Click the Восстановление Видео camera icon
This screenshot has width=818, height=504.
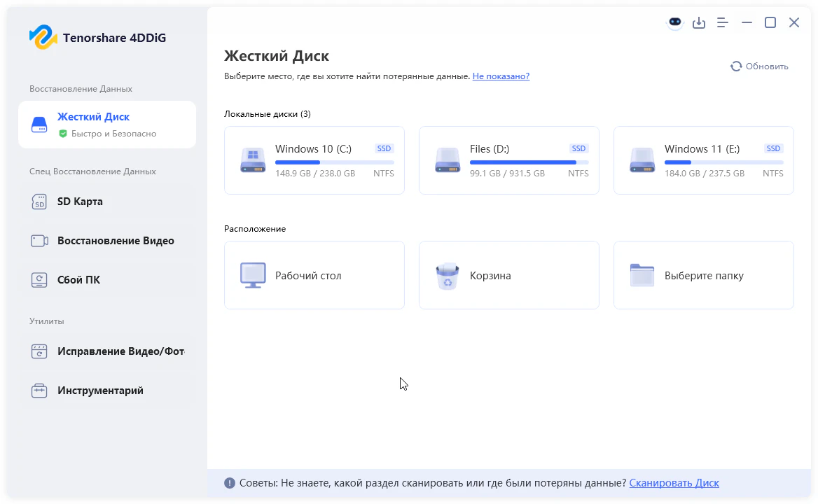click(39, 241)
